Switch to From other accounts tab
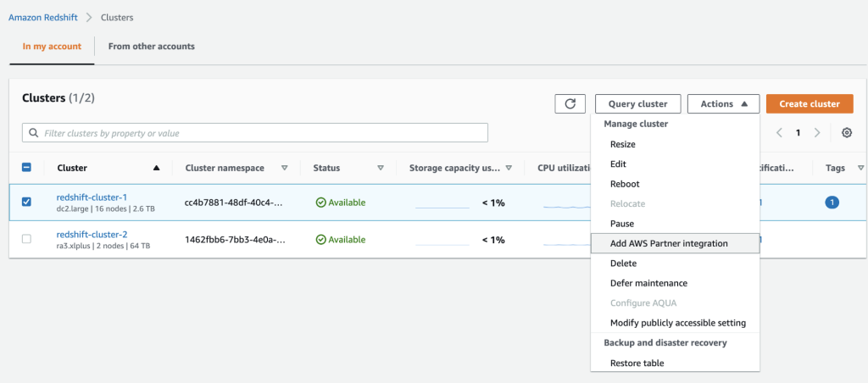The image size is (868, 383). (152, 47)
